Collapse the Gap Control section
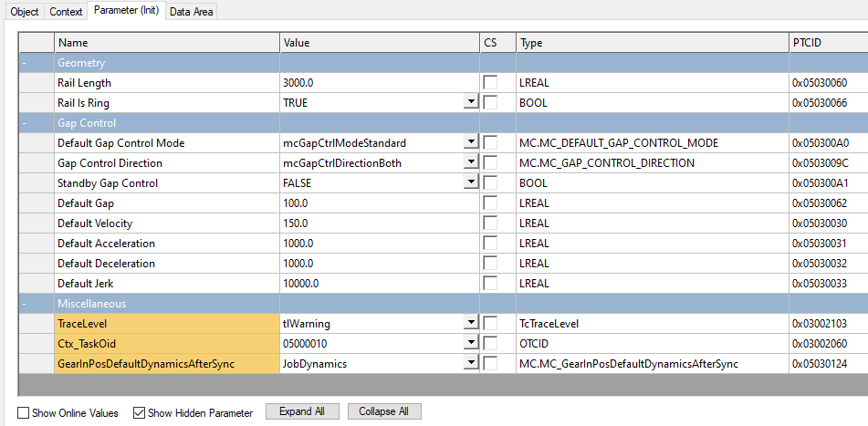 [25, 123]
